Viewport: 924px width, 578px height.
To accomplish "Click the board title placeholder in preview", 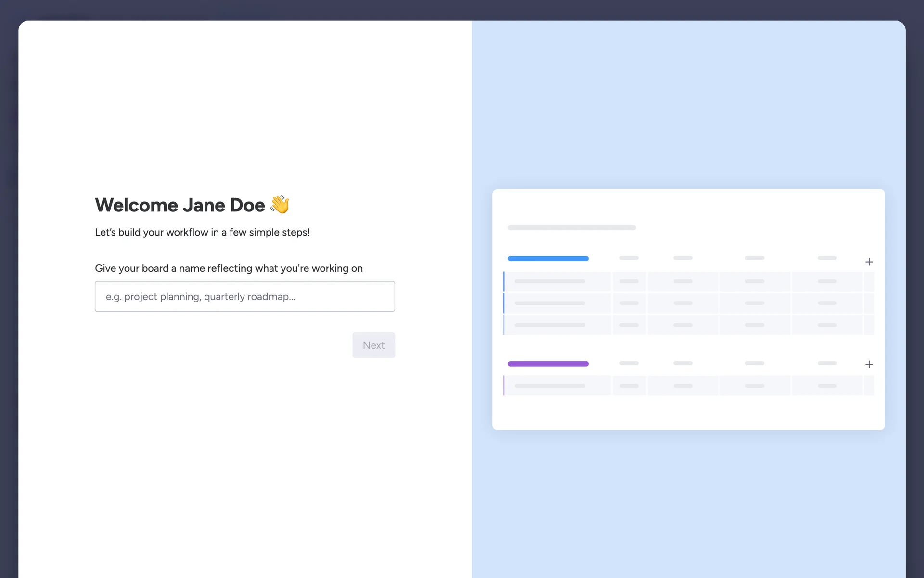I will pyautogui.click(x=571, y=227).
